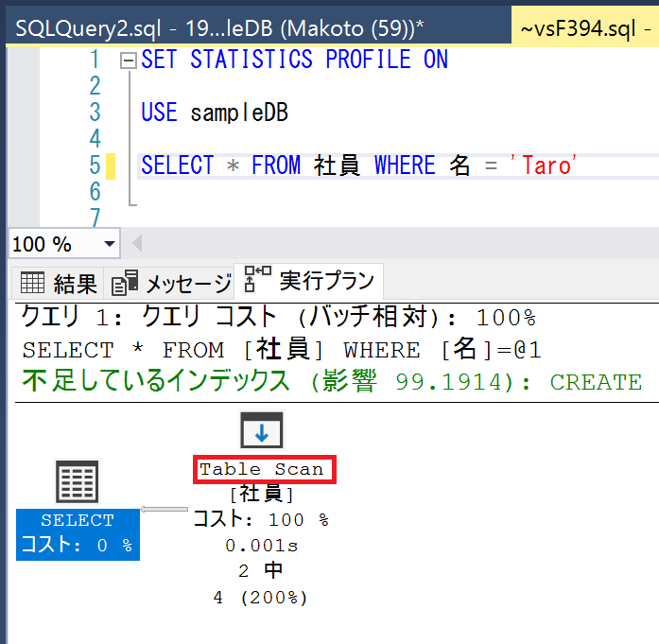Click the USE sampleDB statement
The width and height of the screenshot is (659, 644).
coord(215,113)
